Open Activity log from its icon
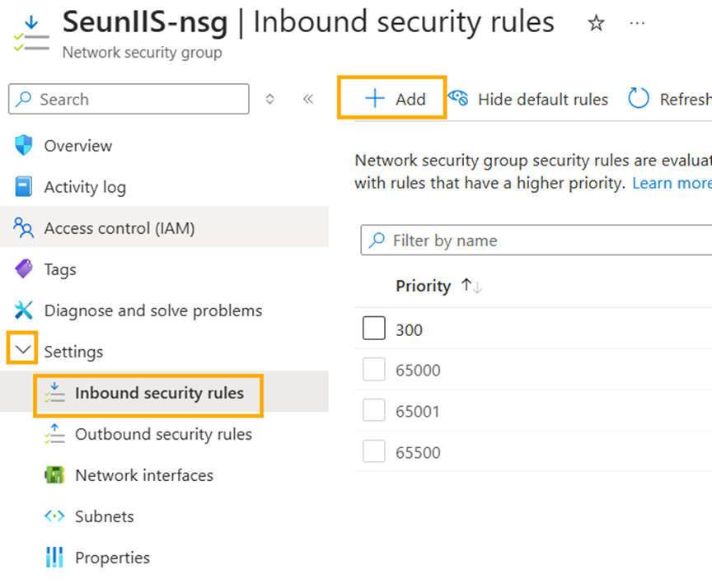Screen dimensions: 712x588 coord(24,187)
